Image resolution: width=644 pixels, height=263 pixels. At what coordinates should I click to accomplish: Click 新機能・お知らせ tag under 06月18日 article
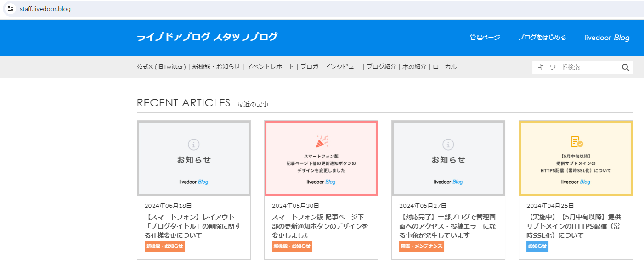point(165,246)
